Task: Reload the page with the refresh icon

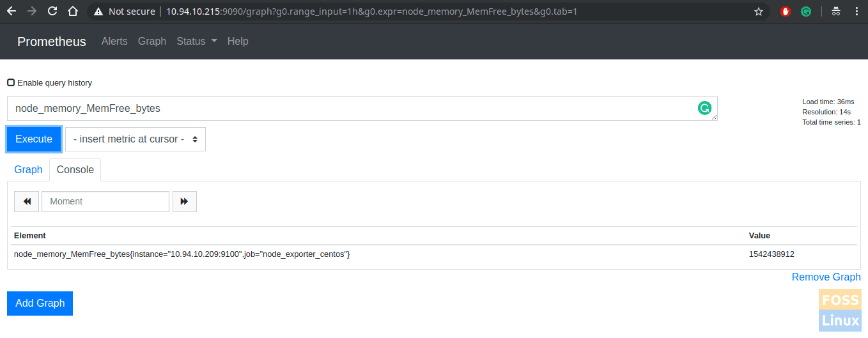Action: [x=52, y=11]
